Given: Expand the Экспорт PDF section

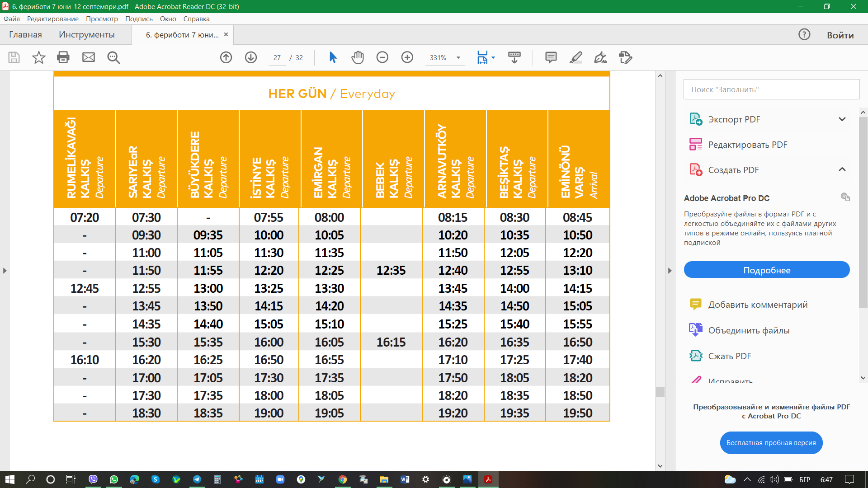Looking at the screenshot, I should coord(842,119).
